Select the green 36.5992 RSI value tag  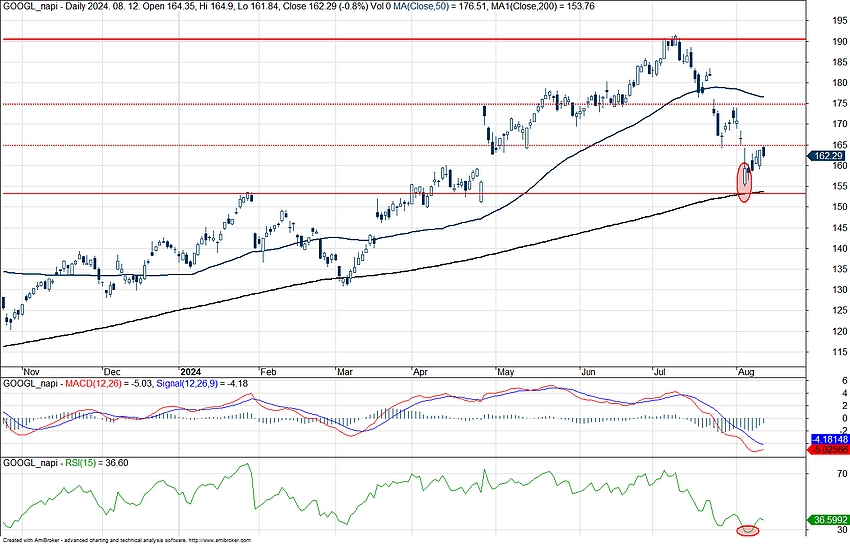[828, 520]
